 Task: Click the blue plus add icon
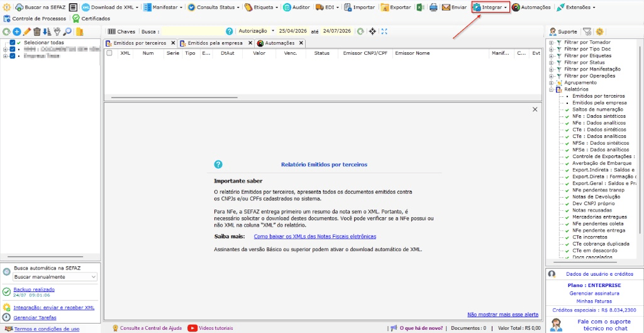point(17,31)
